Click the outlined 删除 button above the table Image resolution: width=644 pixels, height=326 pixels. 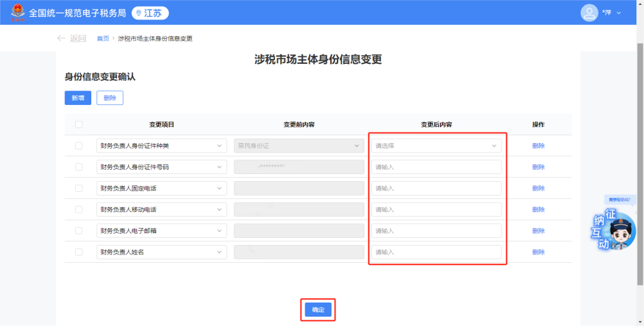[x=110, y=98]
